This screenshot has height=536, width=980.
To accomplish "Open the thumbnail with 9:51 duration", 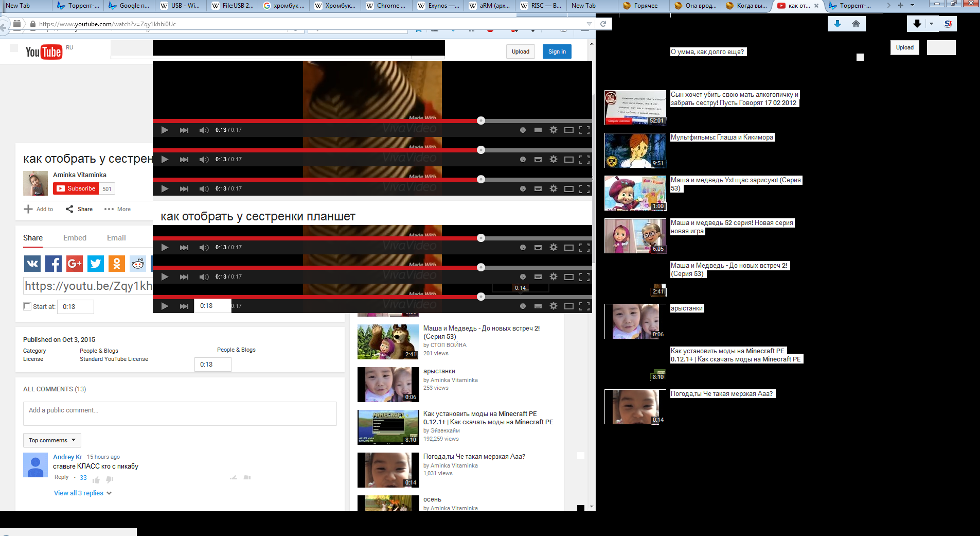I will 635,150.
